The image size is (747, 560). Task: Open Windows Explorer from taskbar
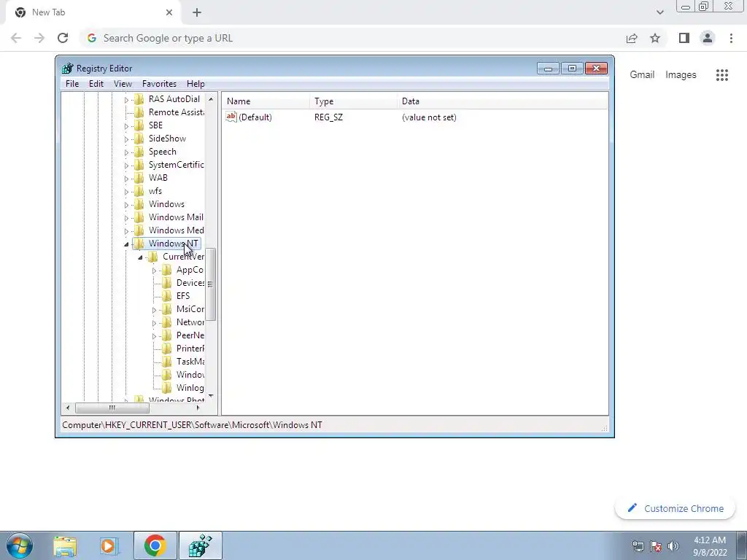click(x=65, y=545)
